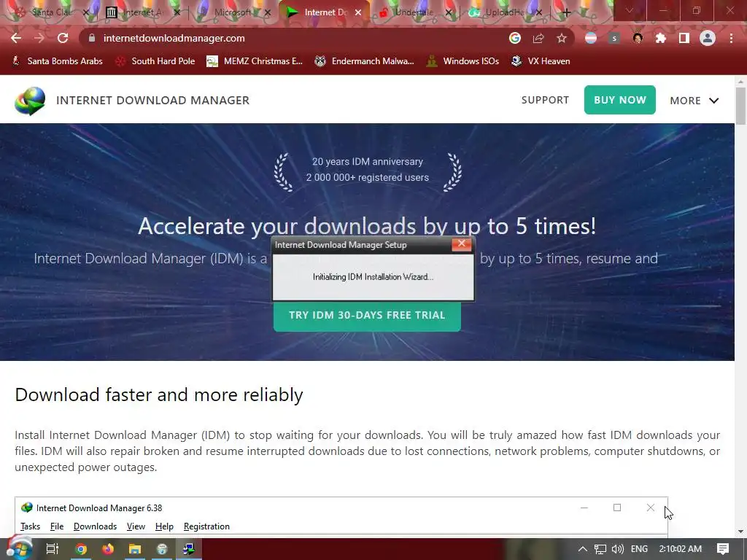Image resolution: width=747 pixels, height=560 pixels.
Task: Open Registration menu in IDM screenshot
Action: [x=206, y=526]
